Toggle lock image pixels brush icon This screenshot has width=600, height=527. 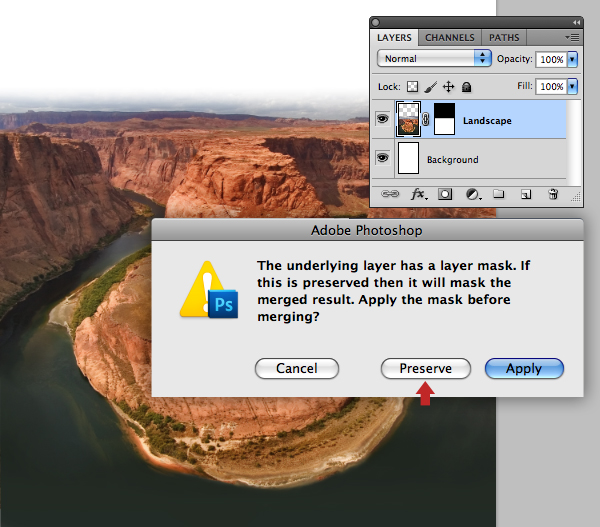point(430,87)
